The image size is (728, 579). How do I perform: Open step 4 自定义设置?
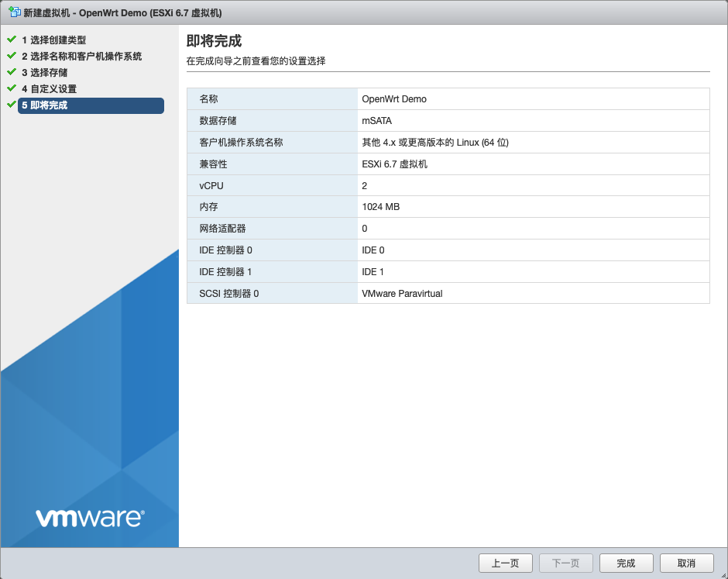click(x=50, y=89)
